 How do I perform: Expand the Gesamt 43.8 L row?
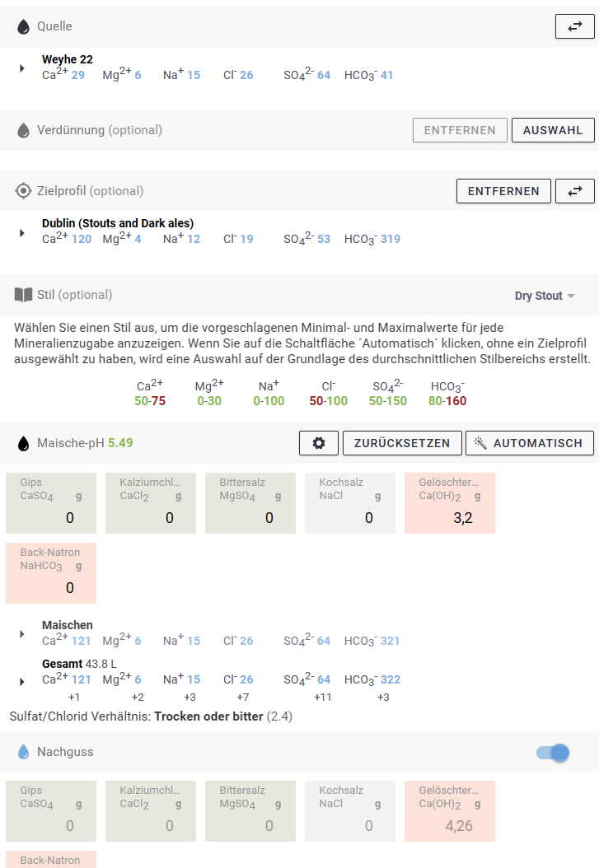23,681
